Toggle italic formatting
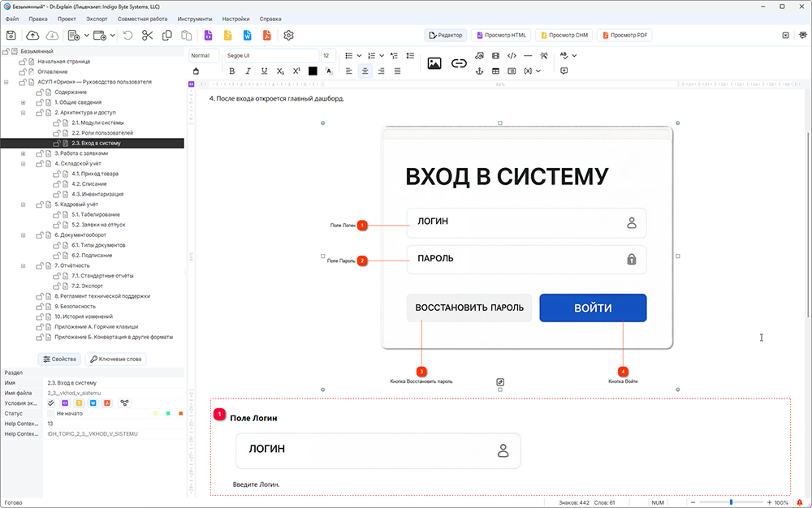Image resolution: width=812 pixels, height=508 pixels. 248,71
